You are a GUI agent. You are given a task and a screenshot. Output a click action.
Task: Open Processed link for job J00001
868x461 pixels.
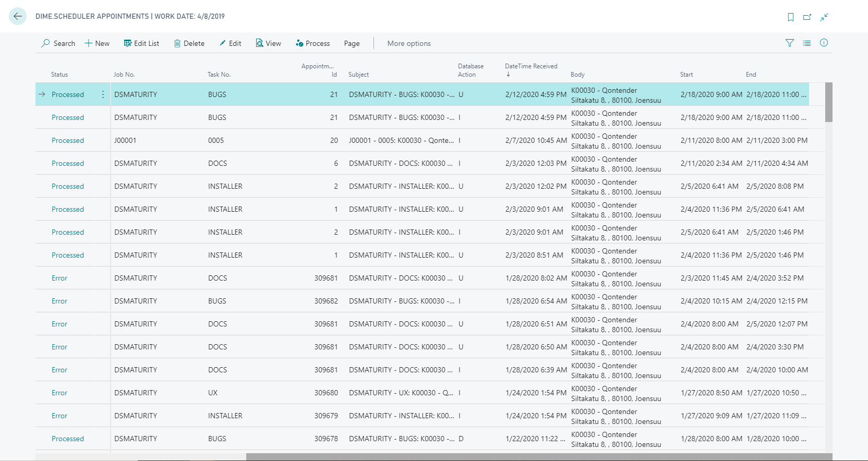pos(68,140)
